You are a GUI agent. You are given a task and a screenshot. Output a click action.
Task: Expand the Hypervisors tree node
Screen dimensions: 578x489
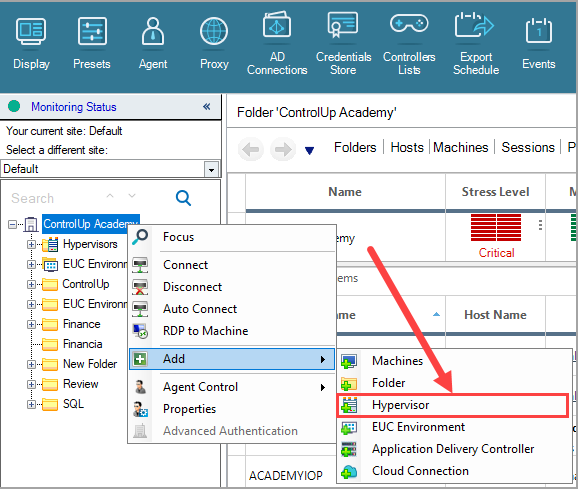(31, 244)
